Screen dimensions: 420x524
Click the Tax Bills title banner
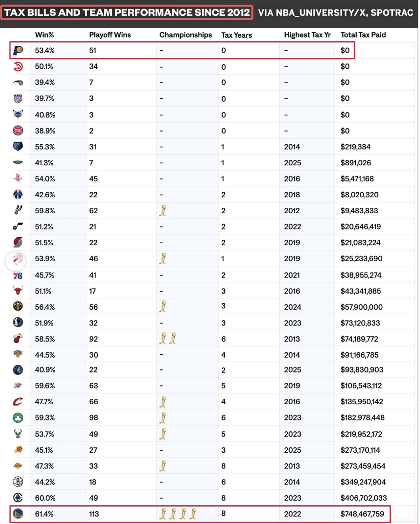[x=127, y=12]
